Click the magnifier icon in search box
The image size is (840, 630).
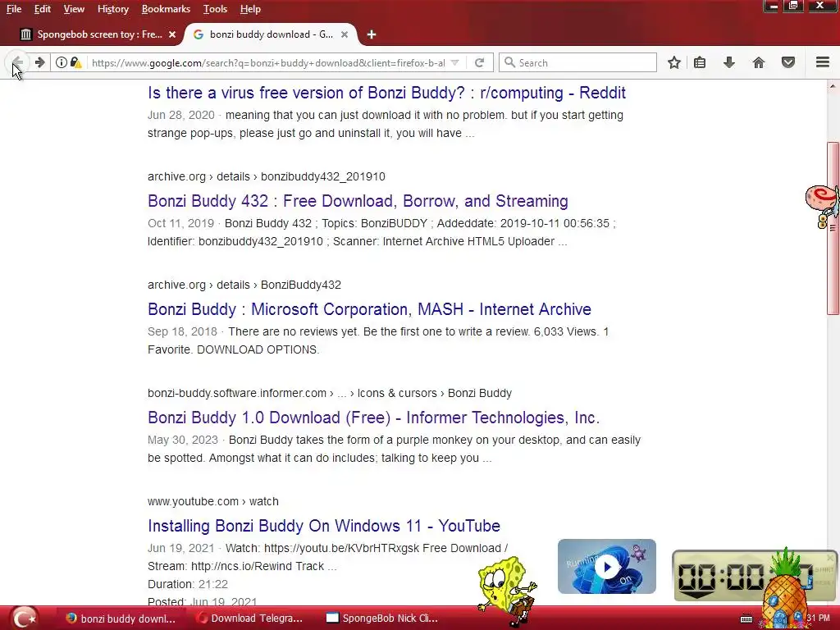coord(510,62)
